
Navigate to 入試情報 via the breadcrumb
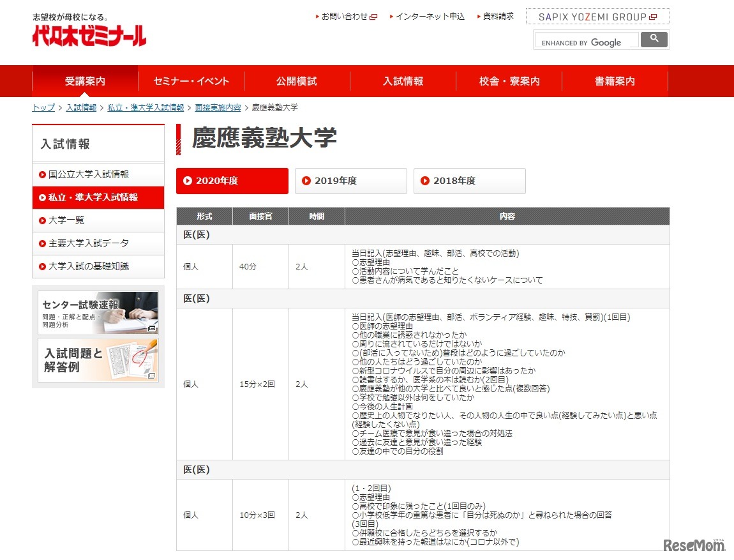[81, 108]
